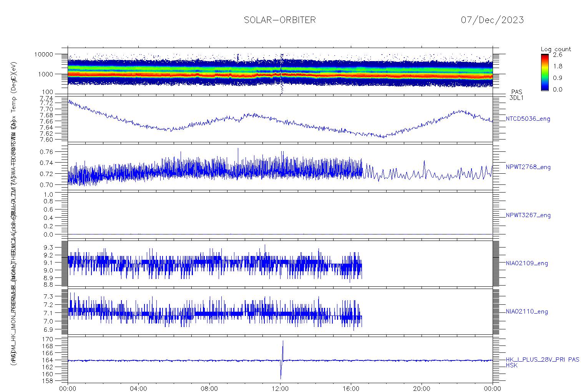Click the current spike near 12:00
Image resolution: width=581 pixels, height=392 pixels.
coord(282,360)
